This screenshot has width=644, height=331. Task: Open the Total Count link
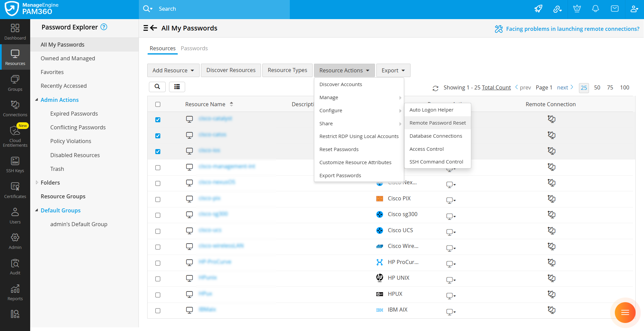pyautogui.click(x=496, y=87)
